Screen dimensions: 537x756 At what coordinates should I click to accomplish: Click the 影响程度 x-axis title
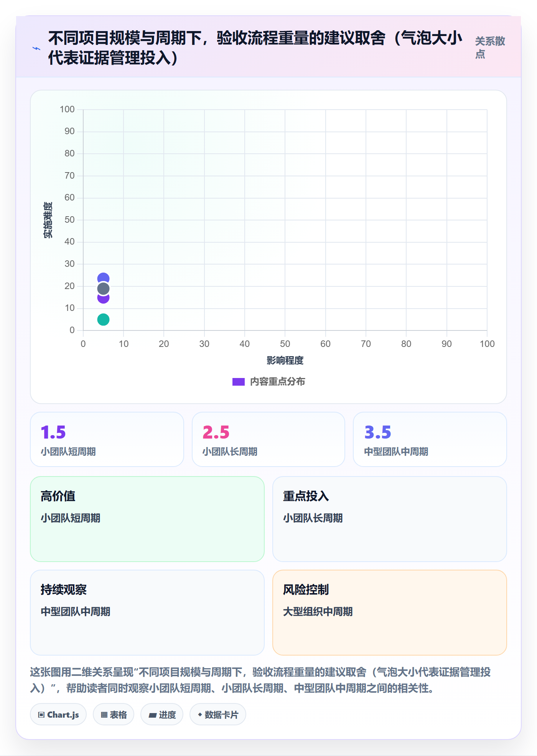click(x=285, y=361)
